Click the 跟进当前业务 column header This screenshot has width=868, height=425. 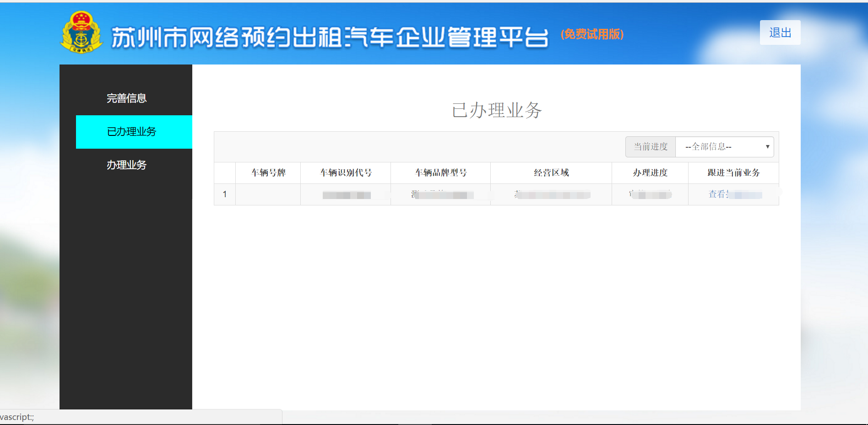click(733, 173)
